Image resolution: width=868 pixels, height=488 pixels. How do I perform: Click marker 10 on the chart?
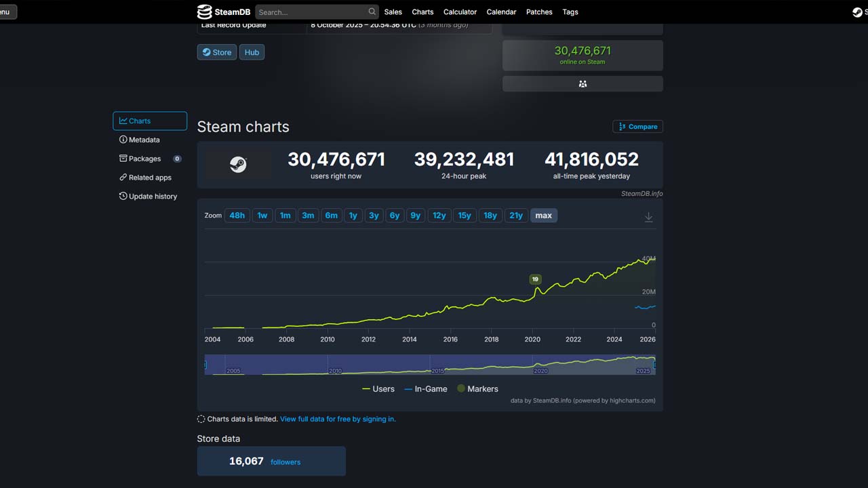click(x=535, y=279)
